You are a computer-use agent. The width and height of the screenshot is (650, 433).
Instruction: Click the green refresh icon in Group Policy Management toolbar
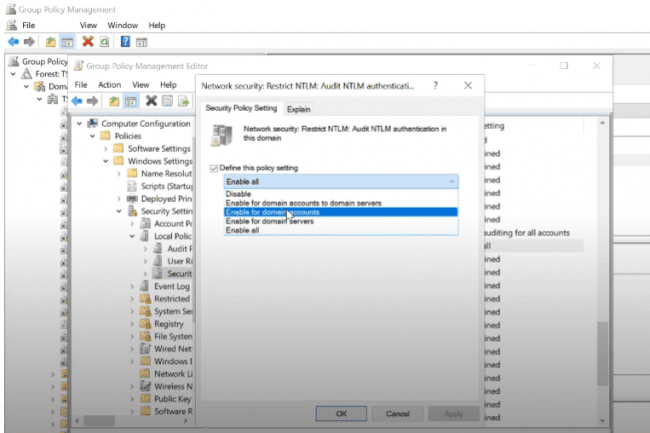pos(105,42)
